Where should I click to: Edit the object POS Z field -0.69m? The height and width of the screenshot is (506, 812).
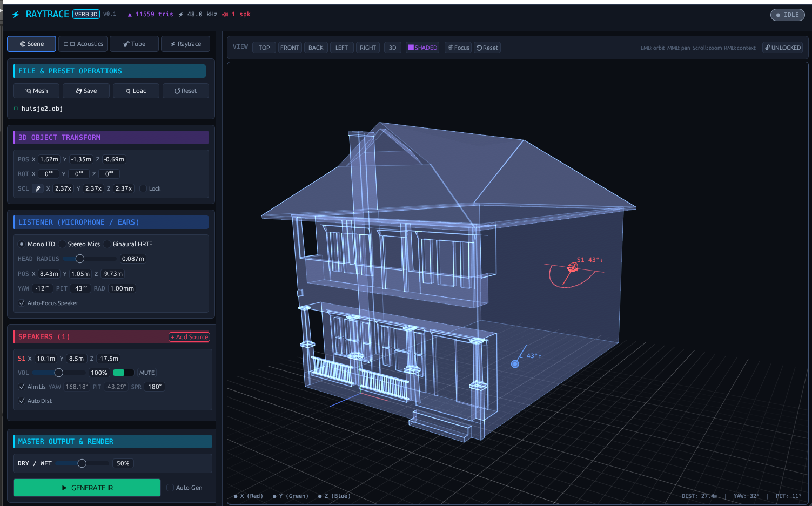coord(114,159)
